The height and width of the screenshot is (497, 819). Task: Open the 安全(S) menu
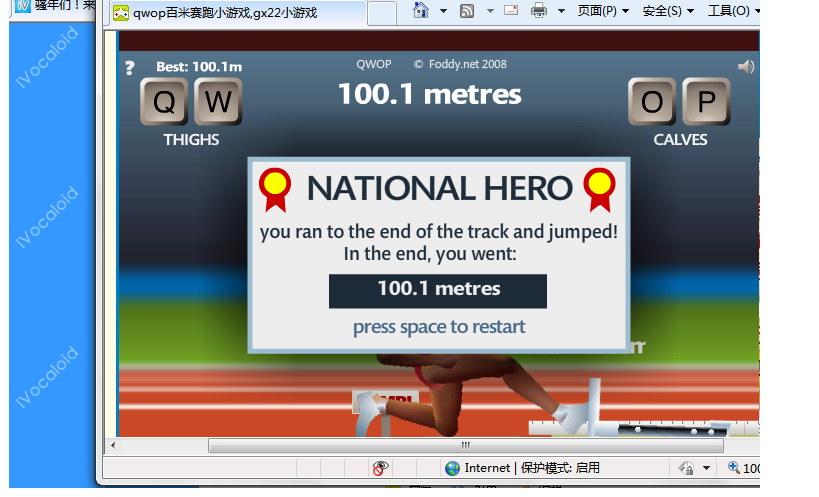[668, 11]
